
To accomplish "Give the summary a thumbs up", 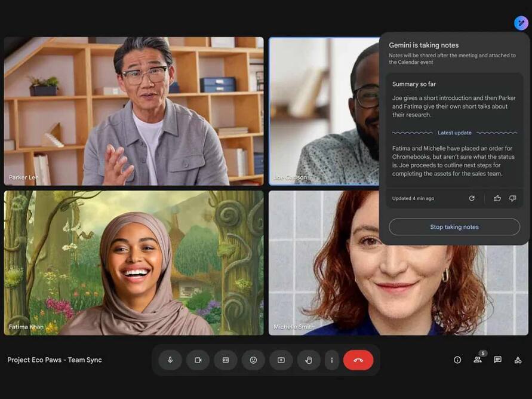I will point(497,198).
